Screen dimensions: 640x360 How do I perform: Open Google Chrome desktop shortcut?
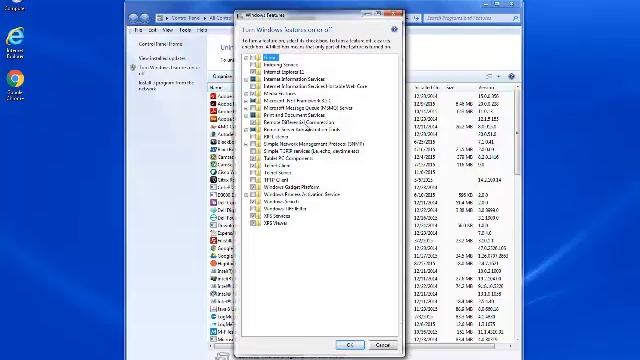click(15, 85)
